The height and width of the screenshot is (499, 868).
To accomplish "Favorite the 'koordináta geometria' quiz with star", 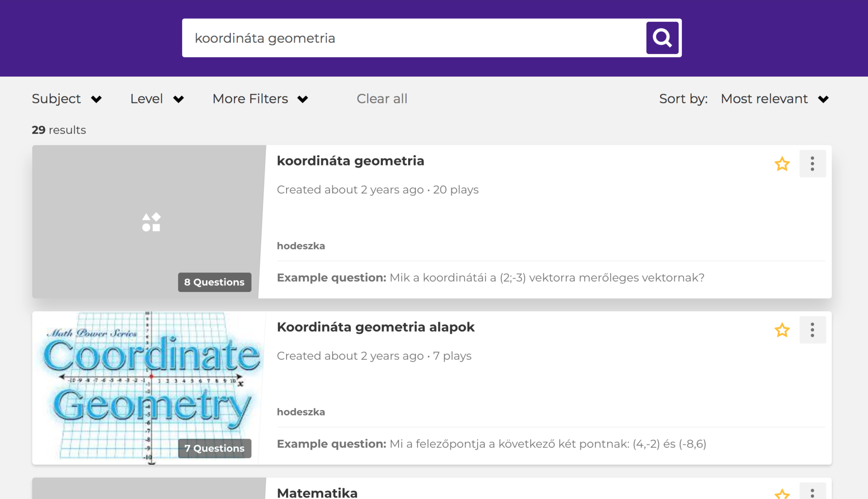I will click(x=782, y=164).
